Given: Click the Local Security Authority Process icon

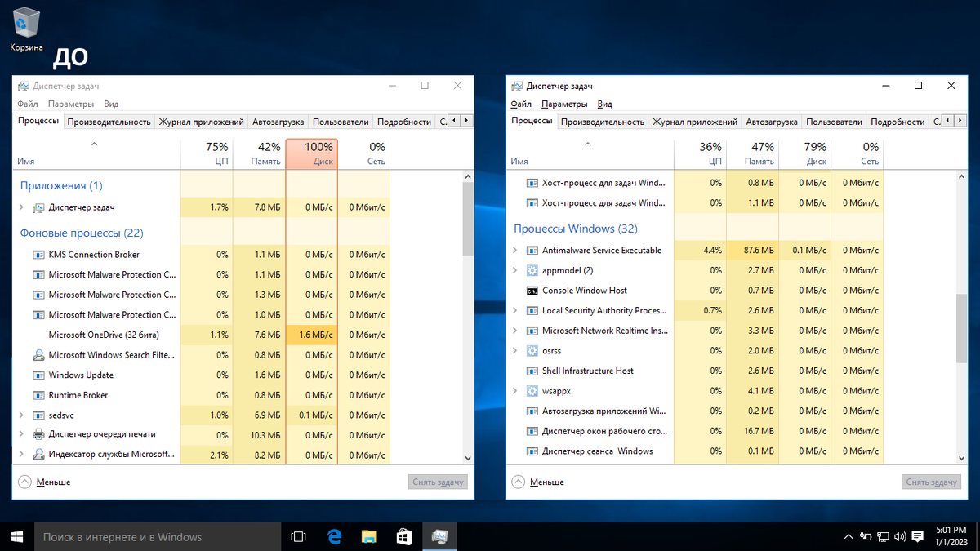Looking at the screenshot, I should pyautogui.click(x=532, y=311).
